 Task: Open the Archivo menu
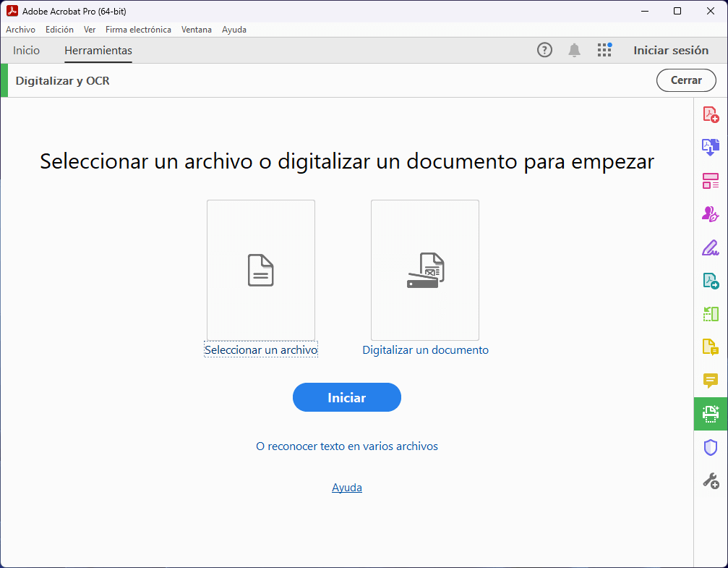[x=20, y=29]
